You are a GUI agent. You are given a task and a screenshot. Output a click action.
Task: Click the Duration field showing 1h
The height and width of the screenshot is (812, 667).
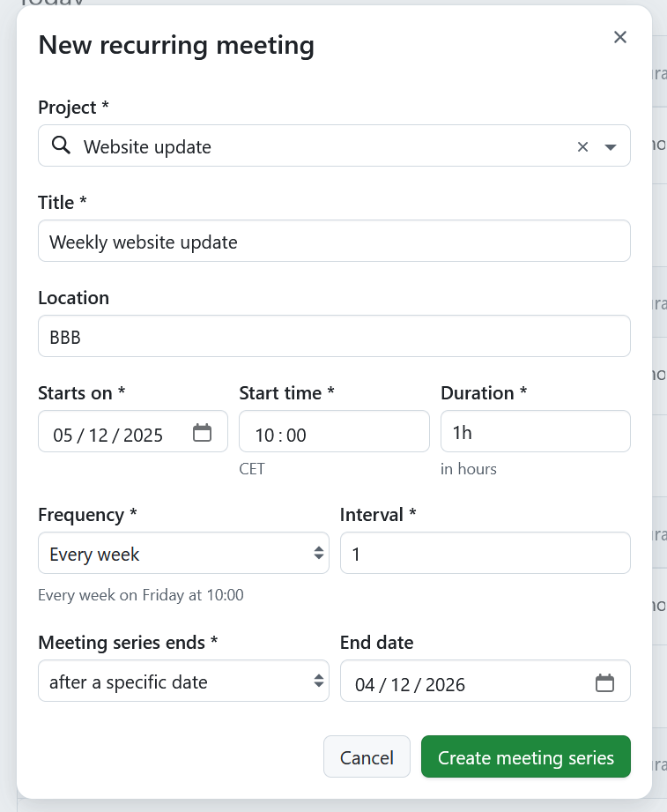click(535, 431)
